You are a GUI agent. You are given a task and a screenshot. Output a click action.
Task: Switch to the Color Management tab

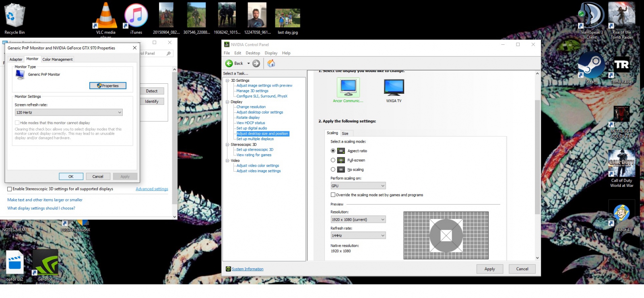58,60
